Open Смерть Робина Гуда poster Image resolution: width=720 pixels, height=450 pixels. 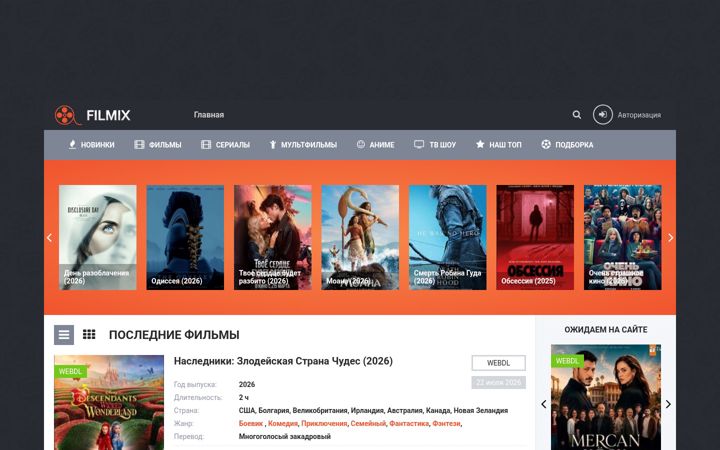point(448,237)
